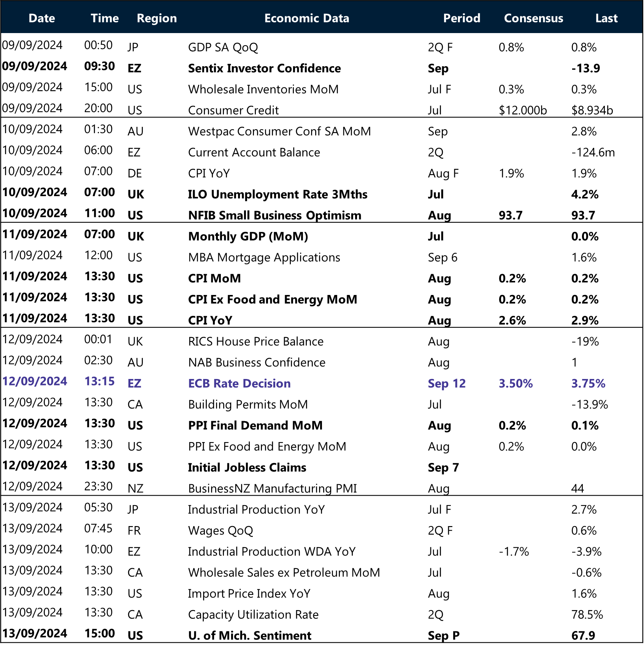This screenshot has width=644, height=650.
Task: Click the 2.9% CPI YoY last value
Action: coord(585,320)
